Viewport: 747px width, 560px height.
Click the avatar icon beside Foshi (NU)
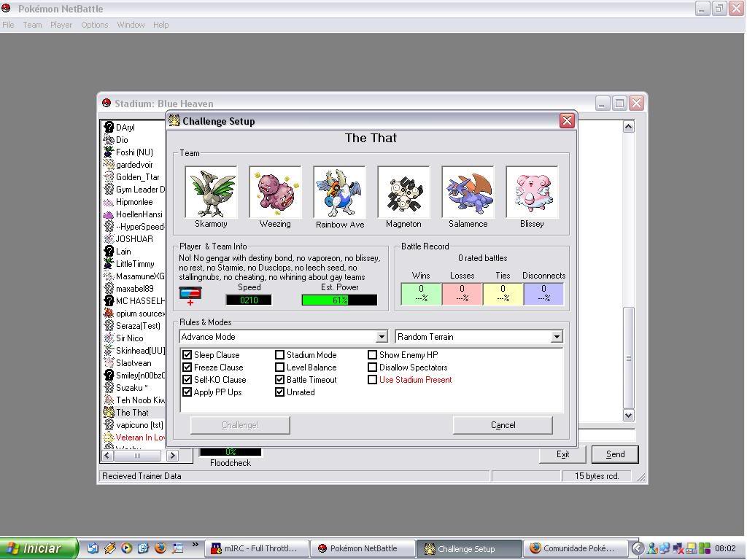[x=109, y=152]
